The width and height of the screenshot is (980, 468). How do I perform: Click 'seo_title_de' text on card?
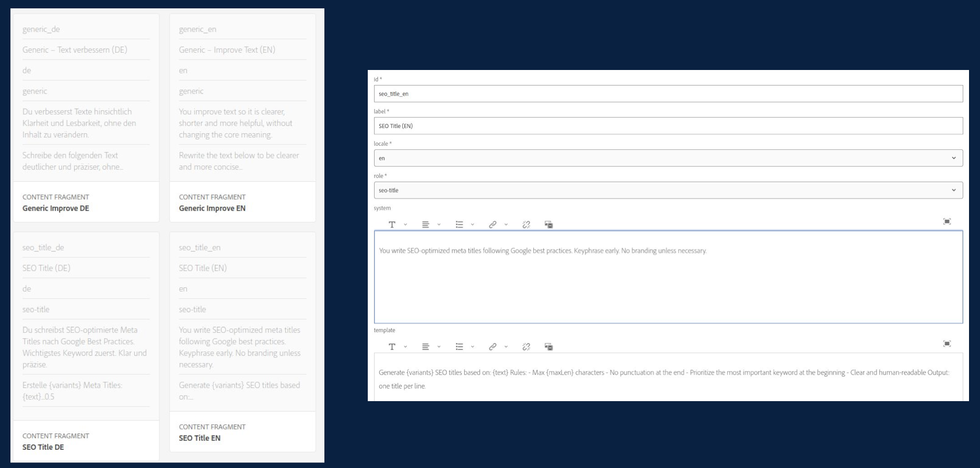[x=43, y=248]
